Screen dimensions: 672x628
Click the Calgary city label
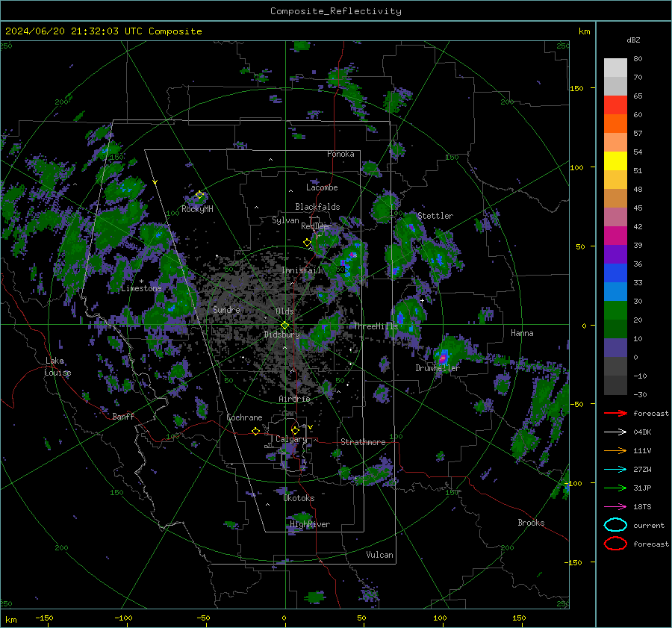291,439
